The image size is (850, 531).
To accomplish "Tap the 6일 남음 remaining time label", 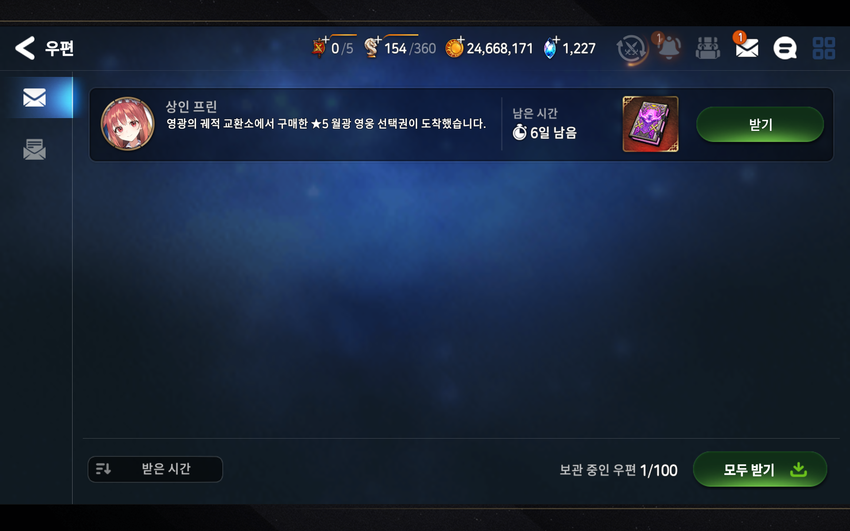I will 545,132.
